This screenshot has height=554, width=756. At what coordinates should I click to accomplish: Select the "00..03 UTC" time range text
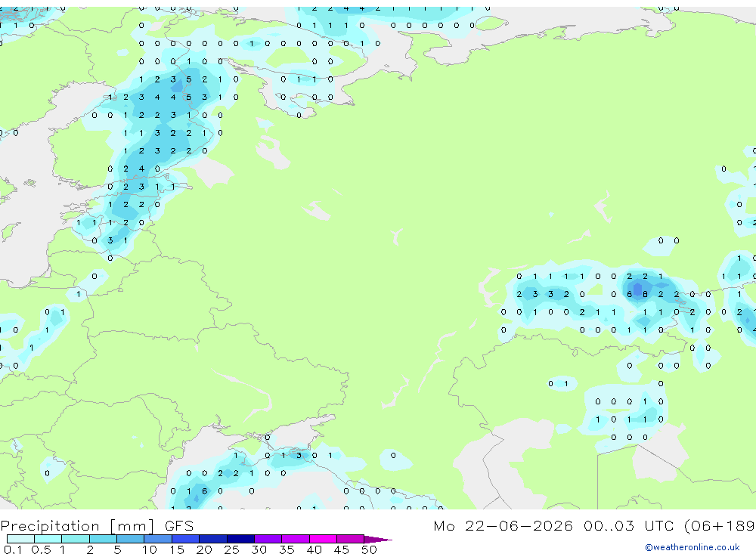(628, 525)
